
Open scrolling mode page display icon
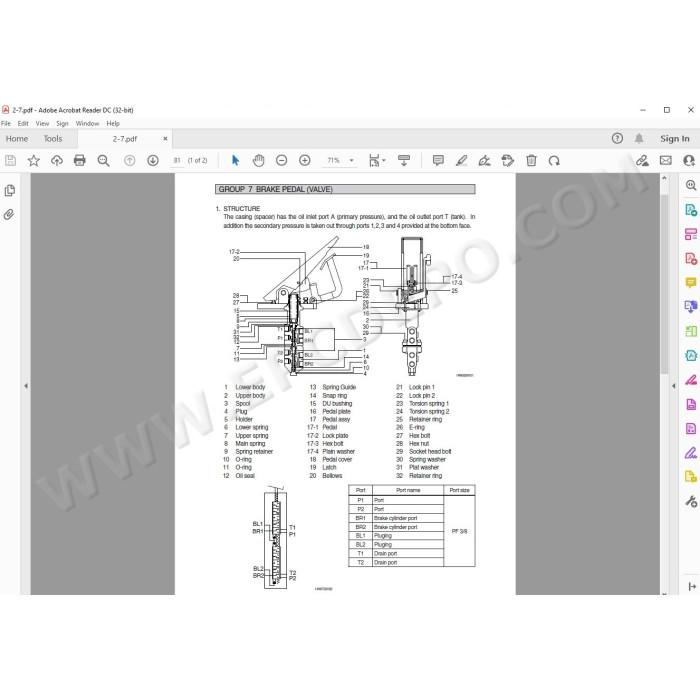[x=404, y=160]
